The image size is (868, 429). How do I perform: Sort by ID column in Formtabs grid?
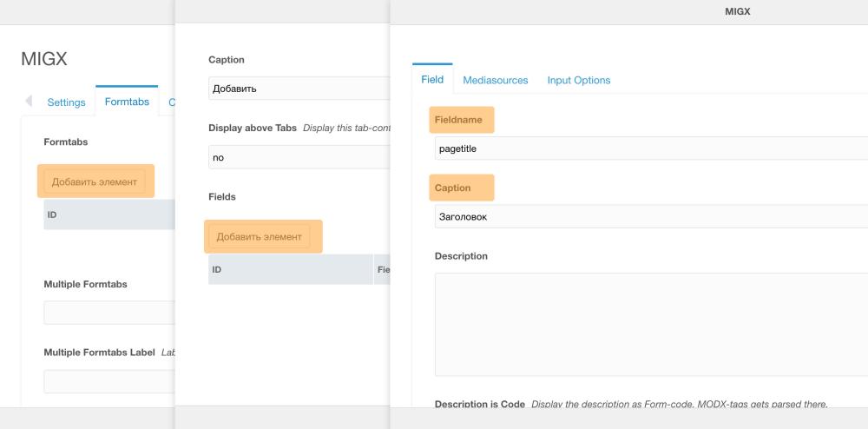[109, 214]
